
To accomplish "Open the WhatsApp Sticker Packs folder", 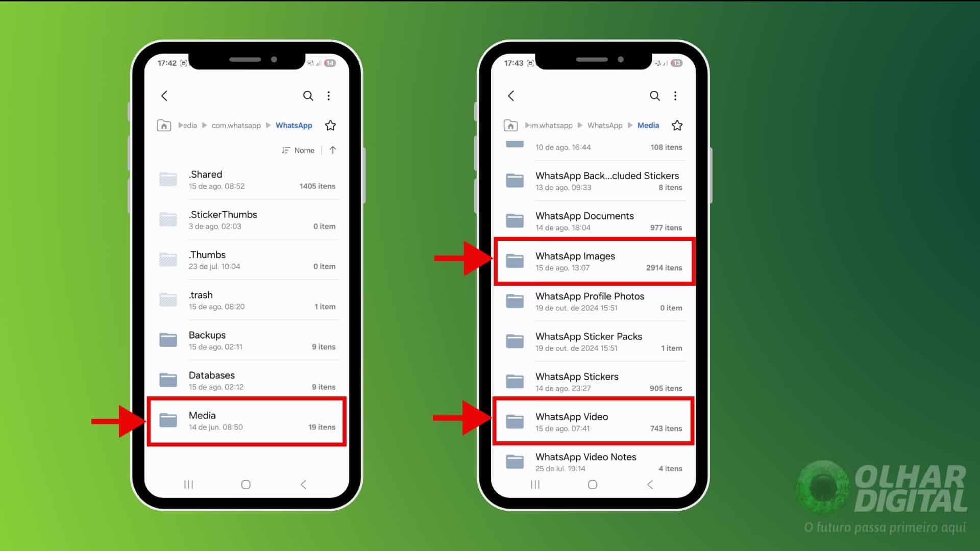I will tap(594, 342).
